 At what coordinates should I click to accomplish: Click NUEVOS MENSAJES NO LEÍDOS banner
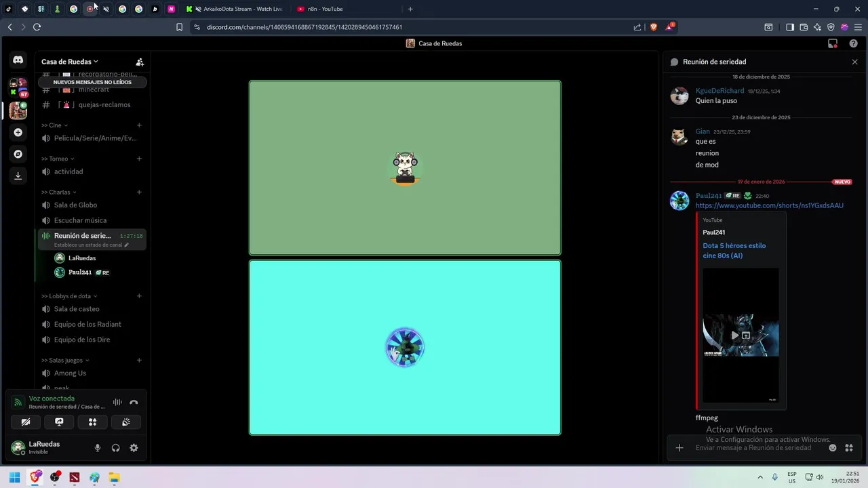[x=92, y=82]
